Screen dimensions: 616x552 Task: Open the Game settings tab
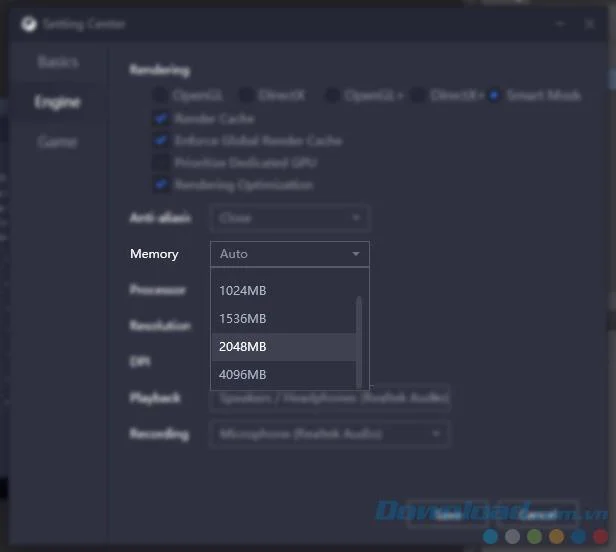[x=57, y=142]
